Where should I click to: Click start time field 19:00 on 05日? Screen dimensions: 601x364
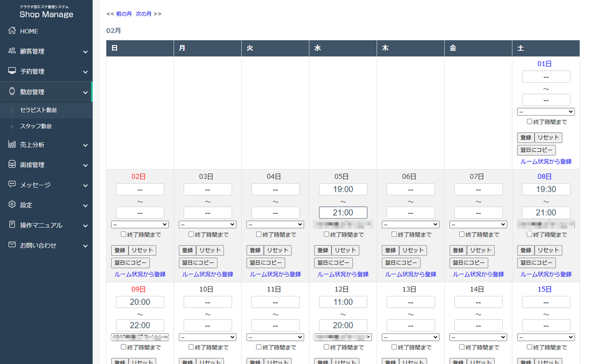343,189
